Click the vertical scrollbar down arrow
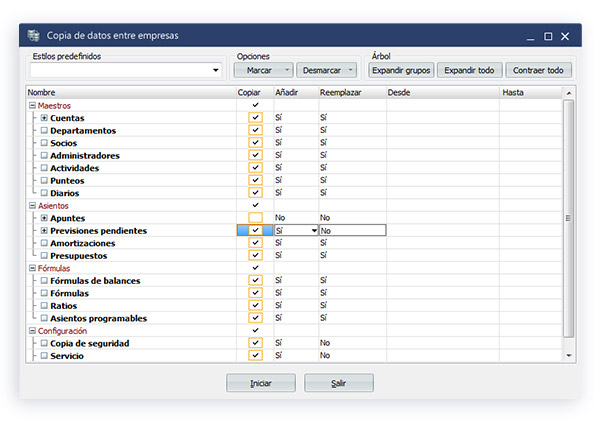The height and width of the screenshot is (443, 600). click(x=569, y=355)
